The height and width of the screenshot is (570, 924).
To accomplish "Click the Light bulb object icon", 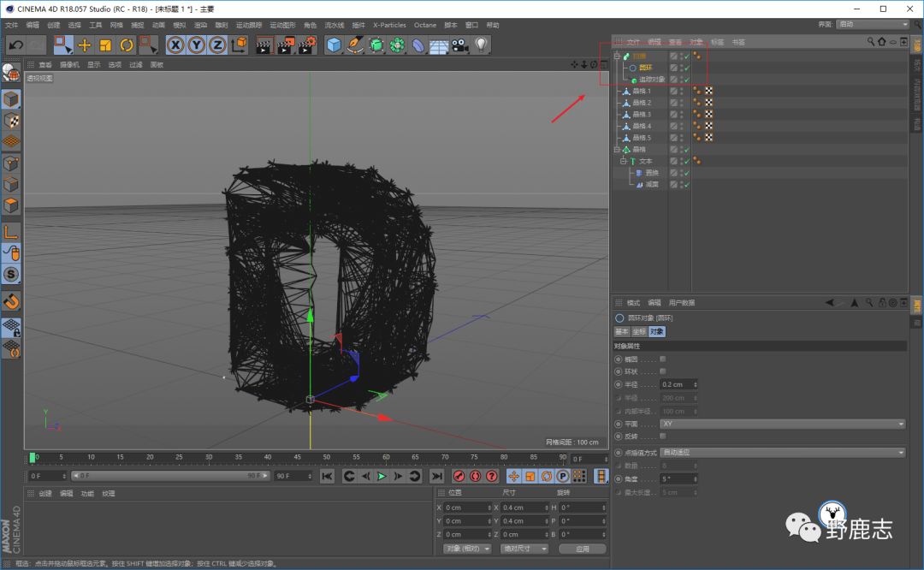I will [x=482, y=45].
